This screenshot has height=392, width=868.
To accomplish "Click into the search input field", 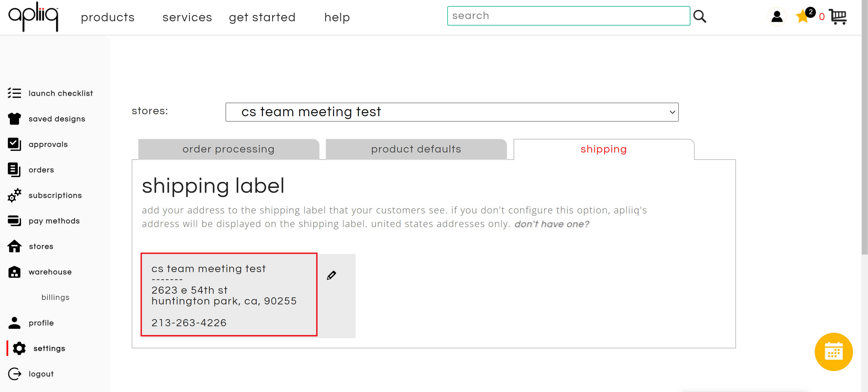I will click(568, 16).
